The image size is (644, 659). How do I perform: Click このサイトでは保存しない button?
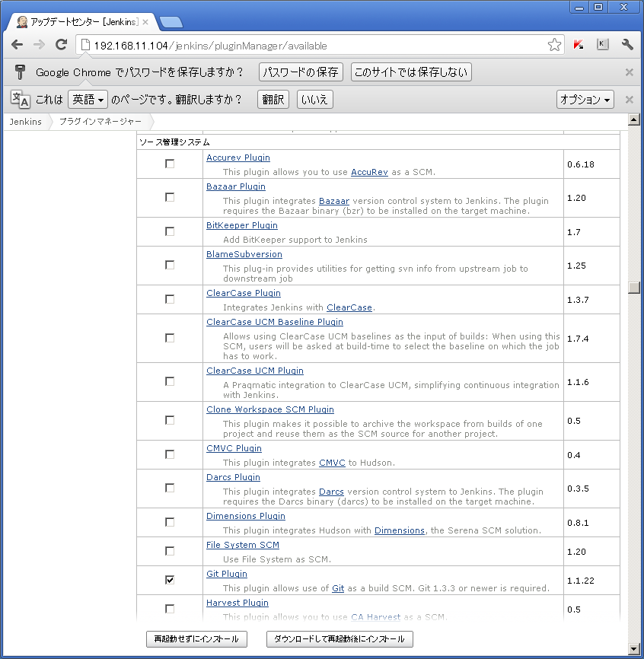pos(411,72)
